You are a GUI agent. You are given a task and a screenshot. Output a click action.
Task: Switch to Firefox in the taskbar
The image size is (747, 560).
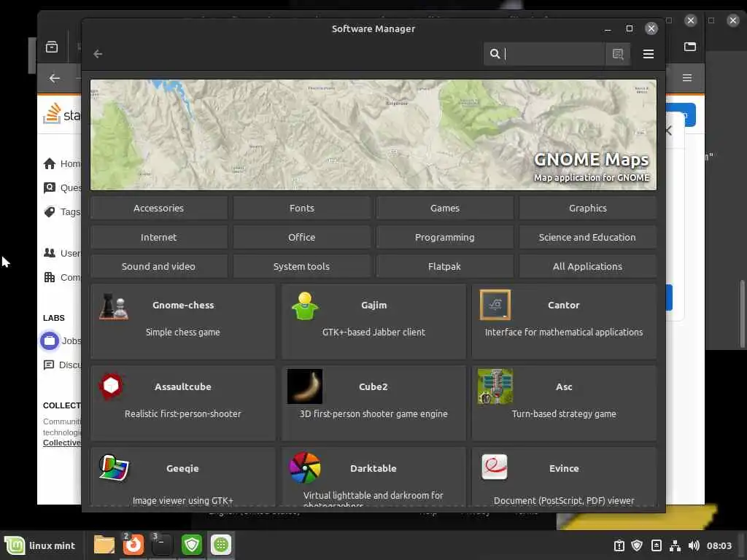click(x=133, y=545)
